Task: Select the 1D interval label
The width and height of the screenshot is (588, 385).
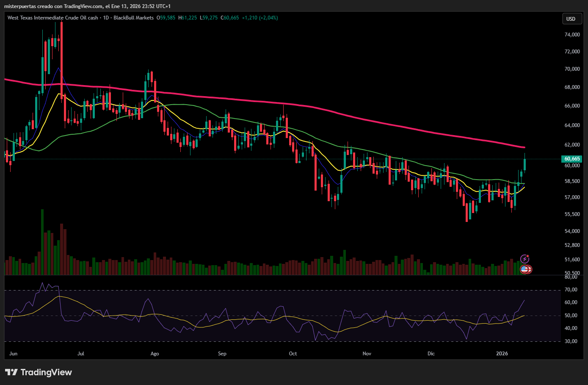Action: click(x=106, y=18)
